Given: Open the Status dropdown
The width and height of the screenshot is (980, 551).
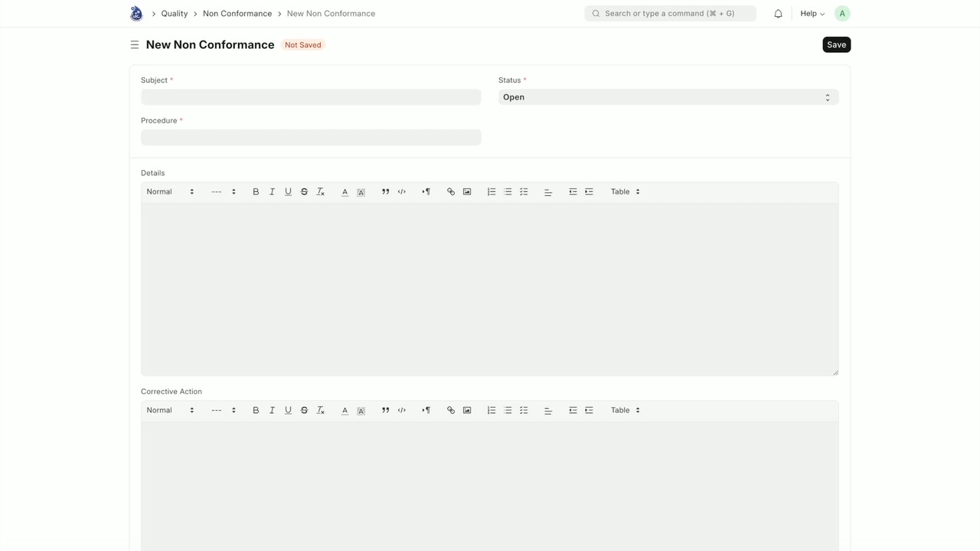Looking at the screenshot, I should click(x=668, y=97).
